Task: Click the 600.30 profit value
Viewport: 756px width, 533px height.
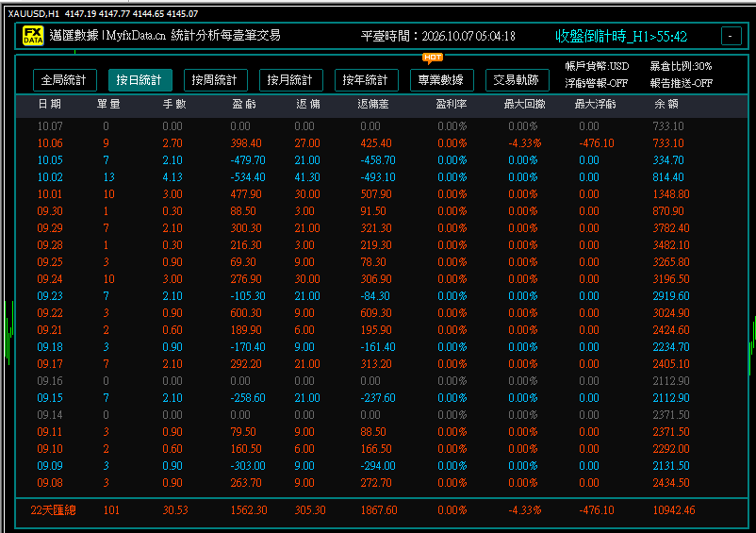Action: click(x=246, y=313)
